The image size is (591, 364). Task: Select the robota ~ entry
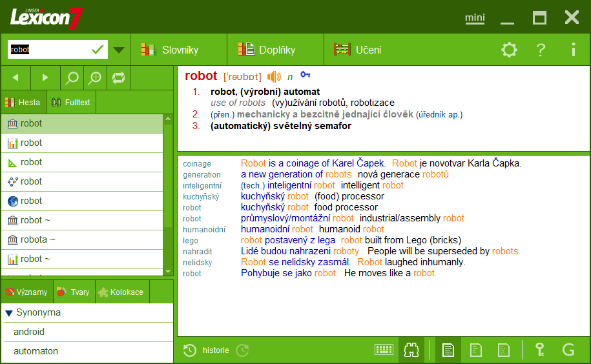[82, 240]
